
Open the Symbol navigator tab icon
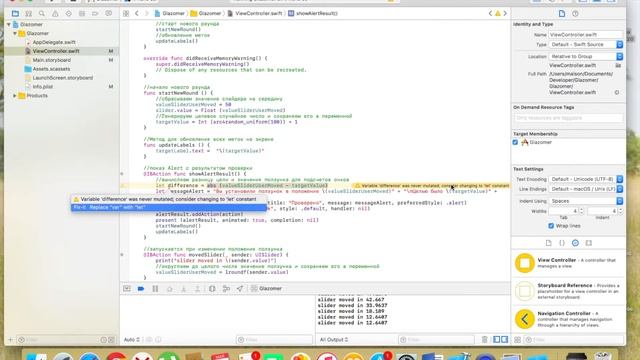[x=29, y=13]
